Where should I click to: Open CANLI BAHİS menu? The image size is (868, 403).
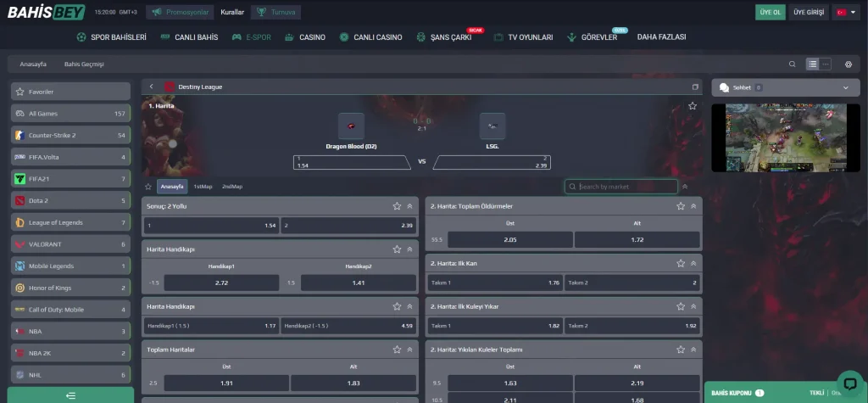(189, 37)
